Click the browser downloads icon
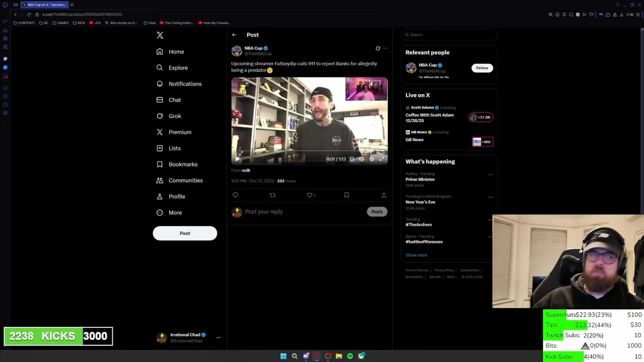The image size is (644, 362). (x=621, y=15)
